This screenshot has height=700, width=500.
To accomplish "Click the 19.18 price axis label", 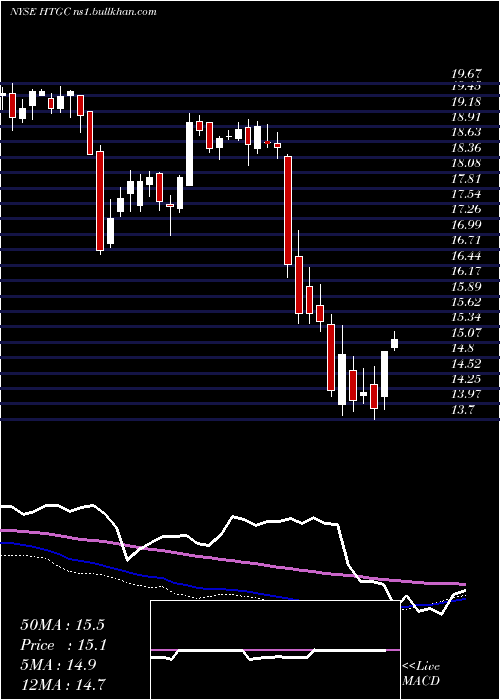I will coord(466,102).
